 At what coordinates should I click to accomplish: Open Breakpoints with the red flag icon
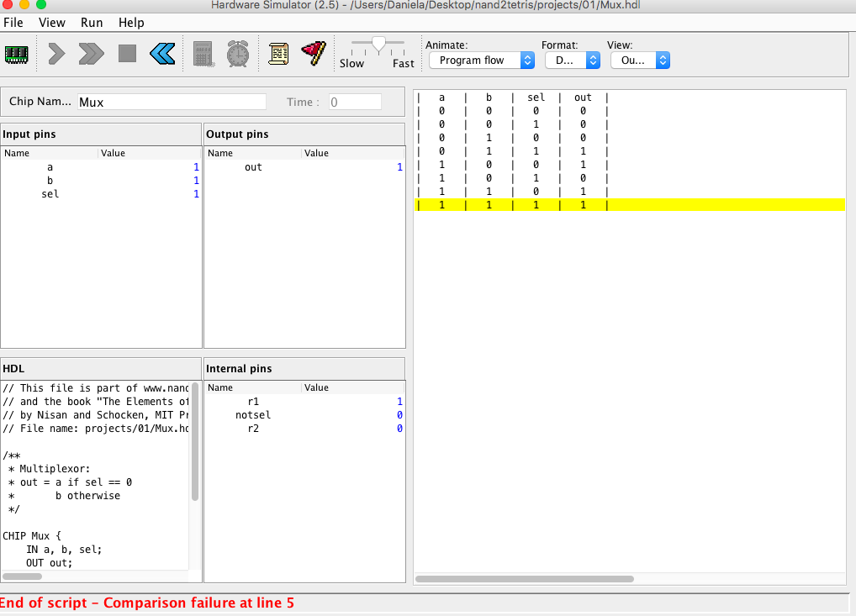pos(313,54)
